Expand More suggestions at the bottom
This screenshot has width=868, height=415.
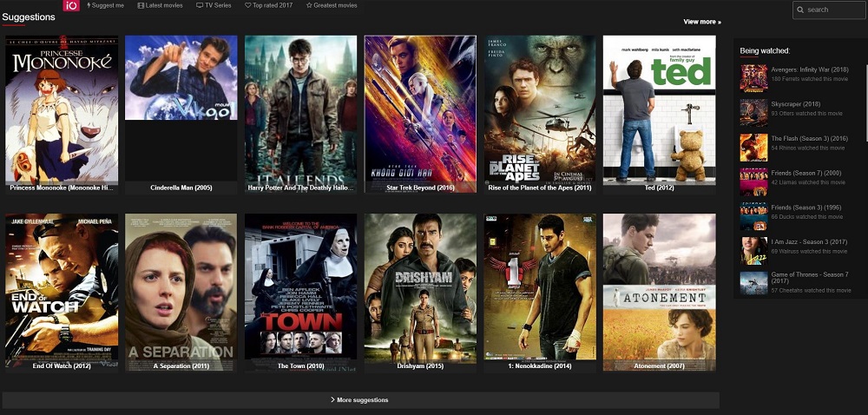[x=360, y=400]
